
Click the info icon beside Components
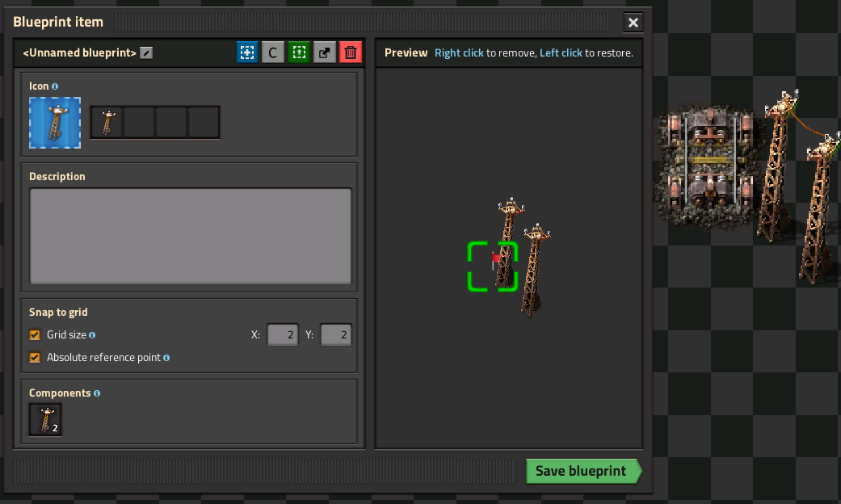97,393
